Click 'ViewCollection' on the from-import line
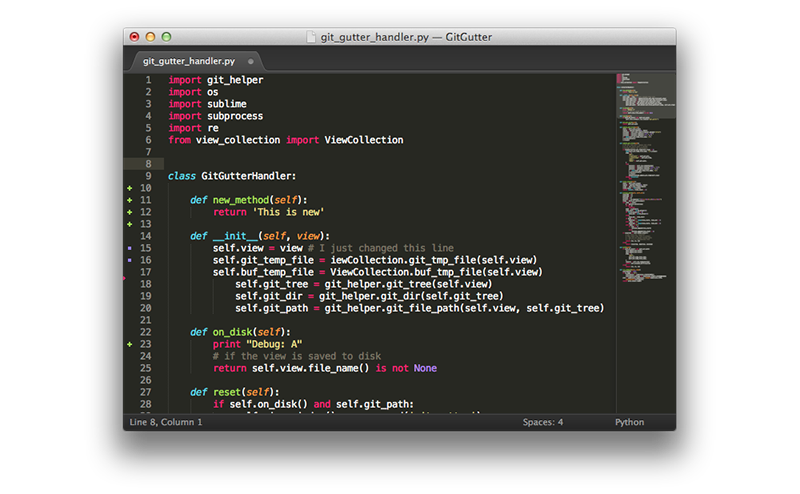This screenshot has height=494, width=800. tap(364, 140)
